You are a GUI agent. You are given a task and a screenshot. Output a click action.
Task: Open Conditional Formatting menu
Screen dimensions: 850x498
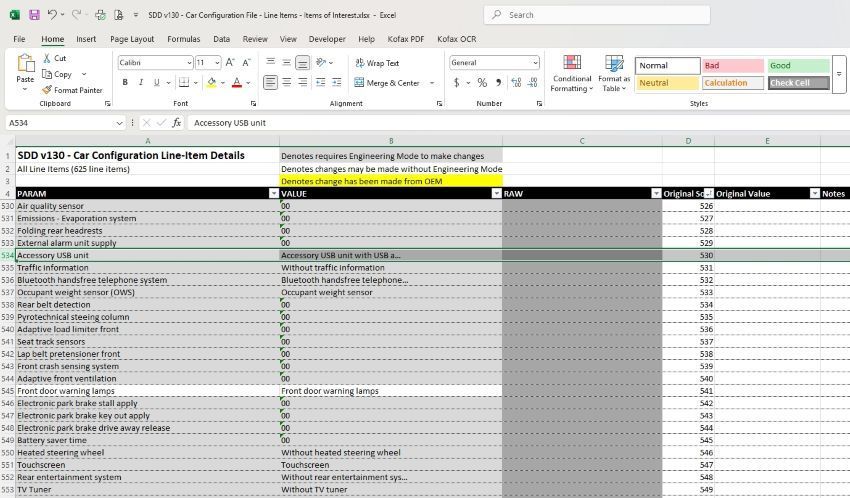(572, 74)
